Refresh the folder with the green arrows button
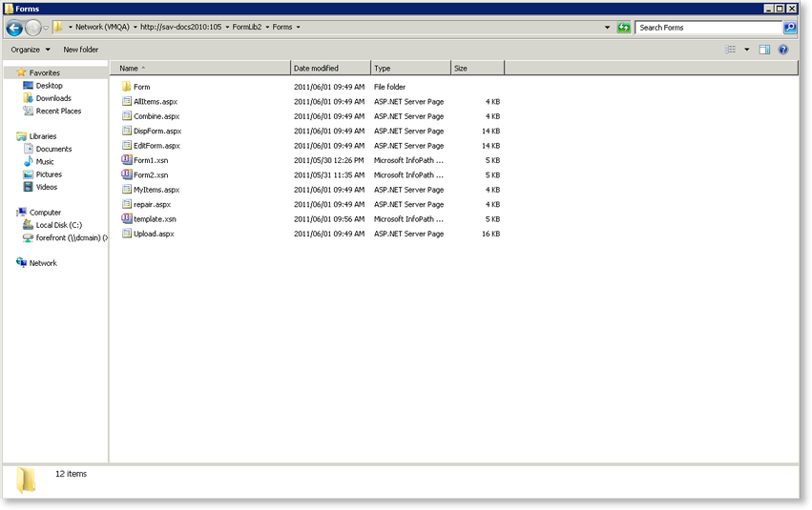The width and height of the screenshot is (812, 510). (624, 28)
